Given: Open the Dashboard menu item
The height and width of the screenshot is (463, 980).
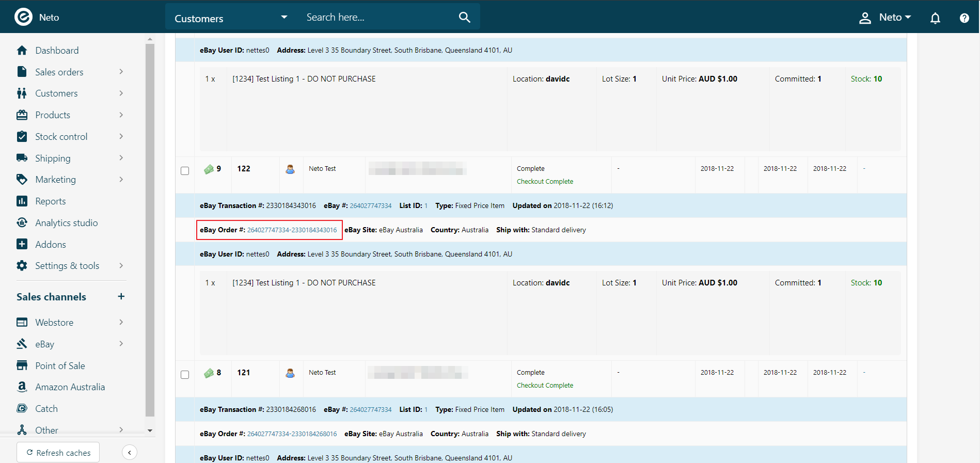Looking at the screenshot, I should [57, 51].
